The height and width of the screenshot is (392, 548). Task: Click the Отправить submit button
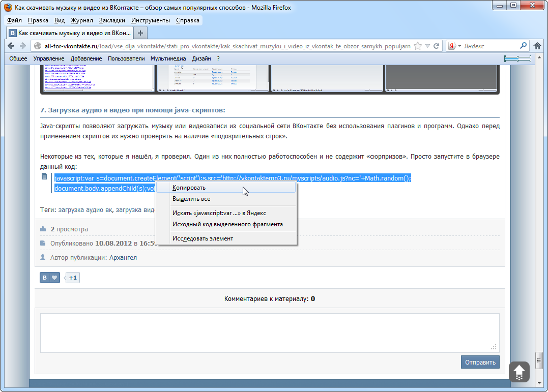pyautogui.click(x=480, y=363)
